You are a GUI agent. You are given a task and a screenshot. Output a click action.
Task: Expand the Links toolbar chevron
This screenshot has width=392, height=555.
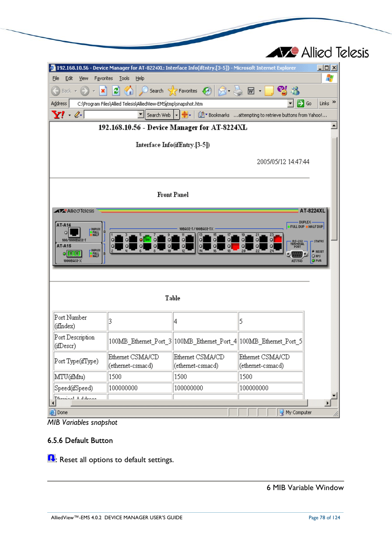(334, 102)
